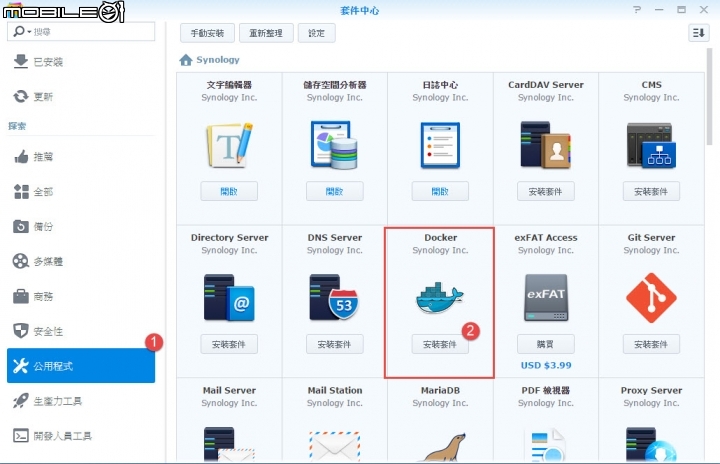Viewport: 720px width, 464px height.
Task: Click Open (開啟) under Text Editor
Action: point(229,191)
